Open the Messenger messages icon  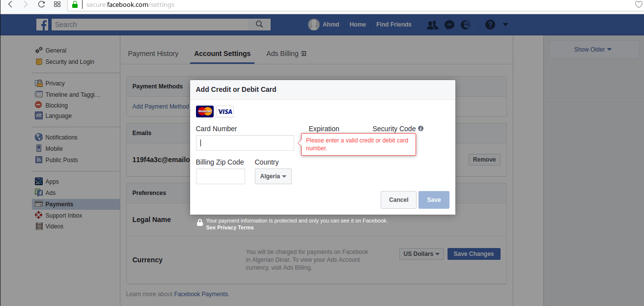click(x=449, y=25)
